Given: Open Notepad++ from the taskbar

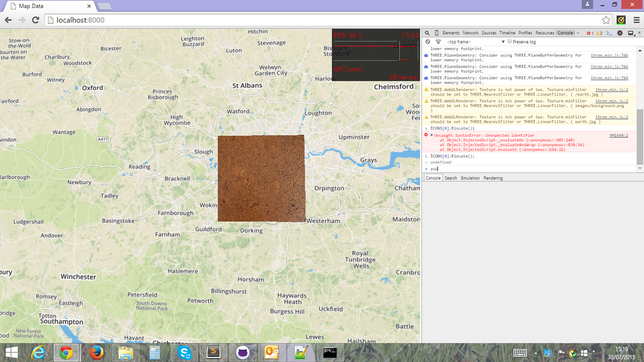Looking at the screenshot, I should pos(301,352).
